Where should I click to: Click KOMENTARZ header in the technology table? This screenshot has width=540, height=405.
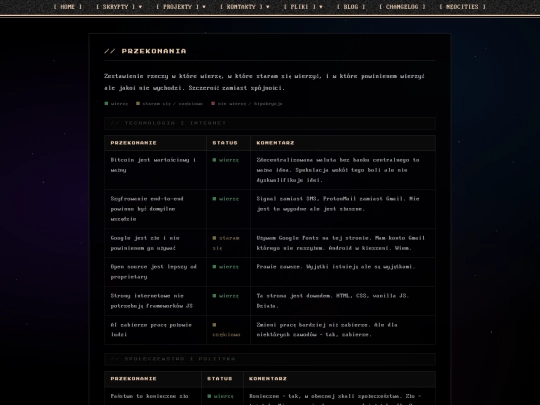click(x=275, y=143)
